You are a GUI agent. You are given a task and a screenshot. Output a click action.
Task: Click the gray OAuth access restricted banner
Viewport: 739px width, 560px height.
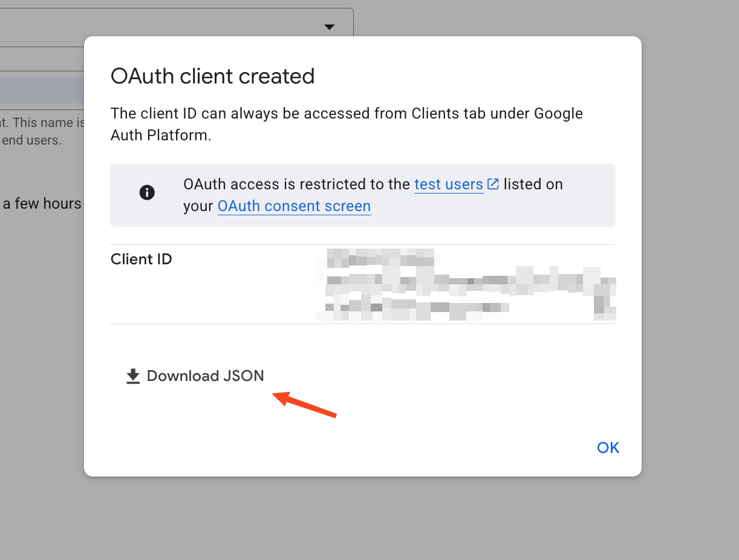[x=363, y=195]
